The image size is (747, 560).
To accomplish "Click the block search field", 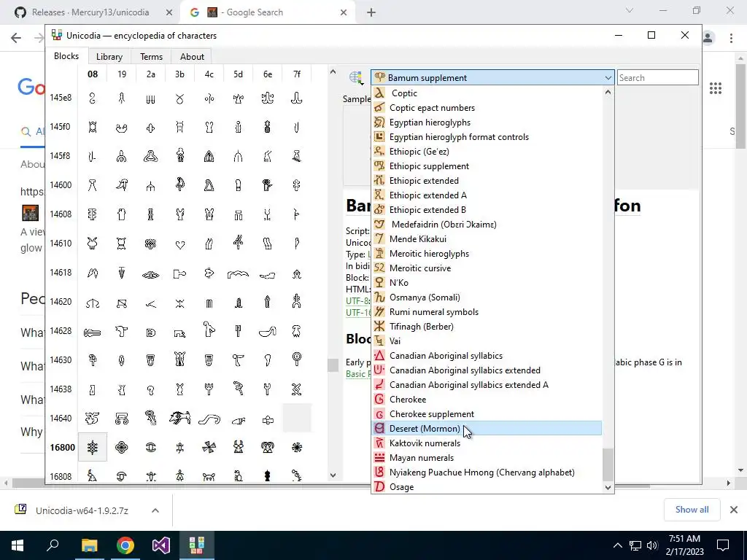I will click(657, 77).
